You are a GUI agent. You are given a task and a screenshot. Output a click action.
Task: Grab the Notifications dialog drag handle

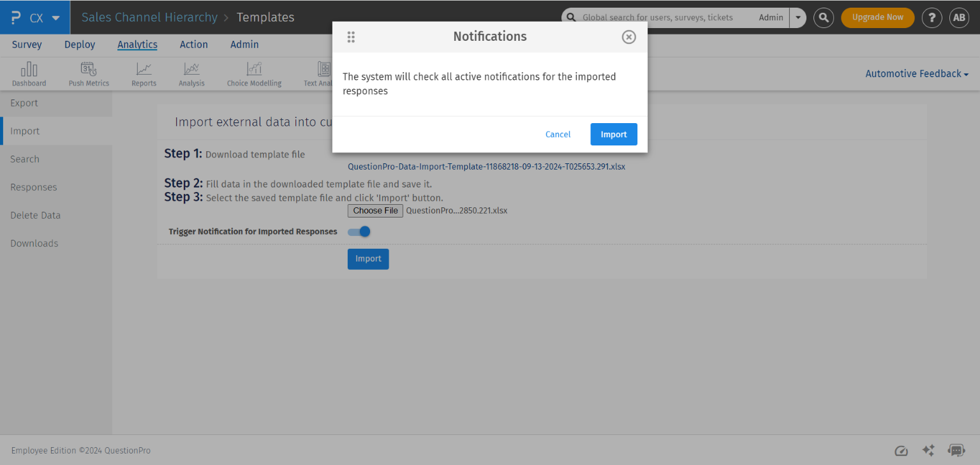point(351,37)
